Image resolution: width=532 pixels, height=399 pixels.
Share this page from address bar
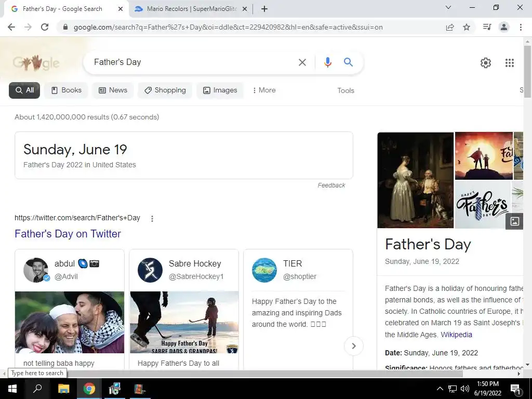tap(450, 27)
